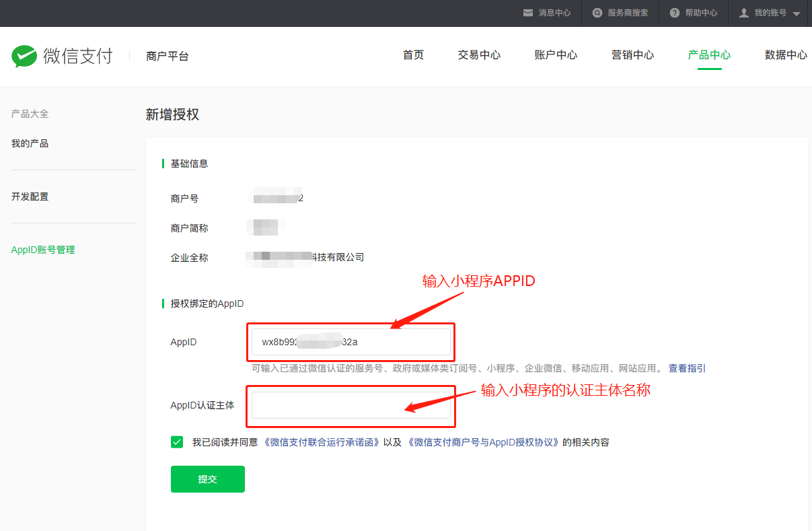Open 我的产品 in the sidebar

tap(30, 143)
